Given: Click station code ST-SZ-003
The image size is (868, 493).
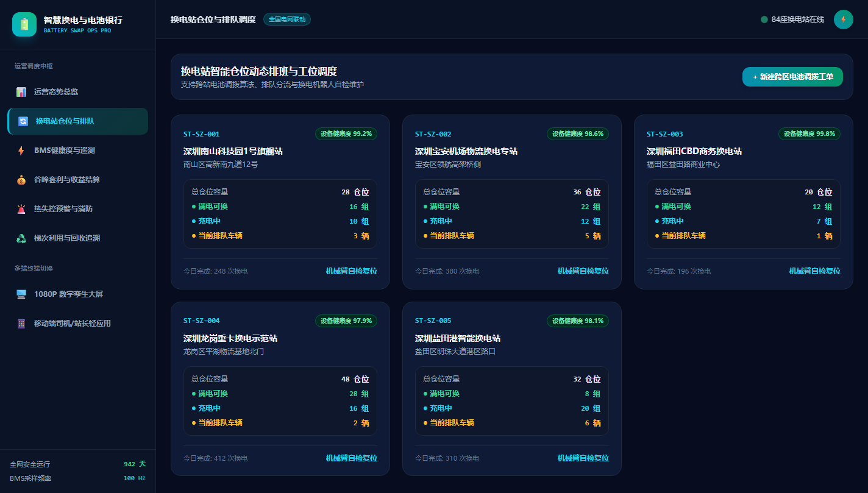Looking at the screenshot, I should 665,134.
